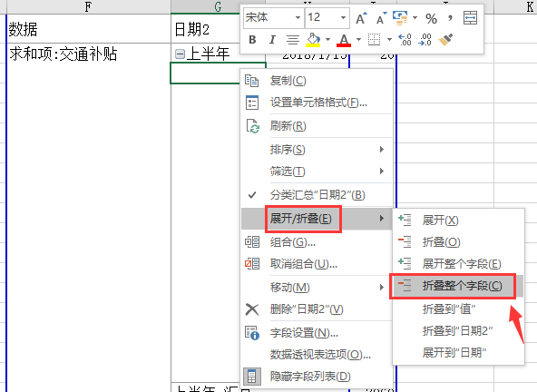Screen dimensions: 537x392
Task: Open the 筛选(T) submenu
Action: tap(316, 171)
